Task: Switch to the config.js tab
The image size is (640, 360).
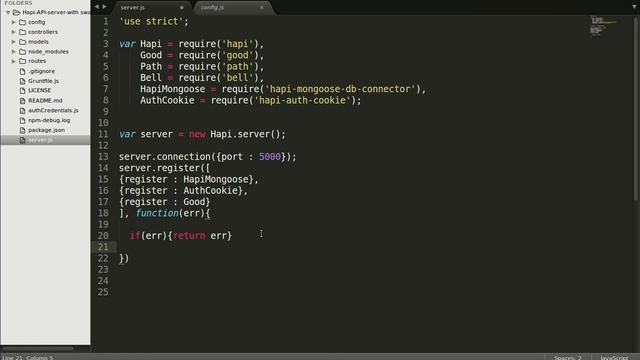Action: pos(212,7)
